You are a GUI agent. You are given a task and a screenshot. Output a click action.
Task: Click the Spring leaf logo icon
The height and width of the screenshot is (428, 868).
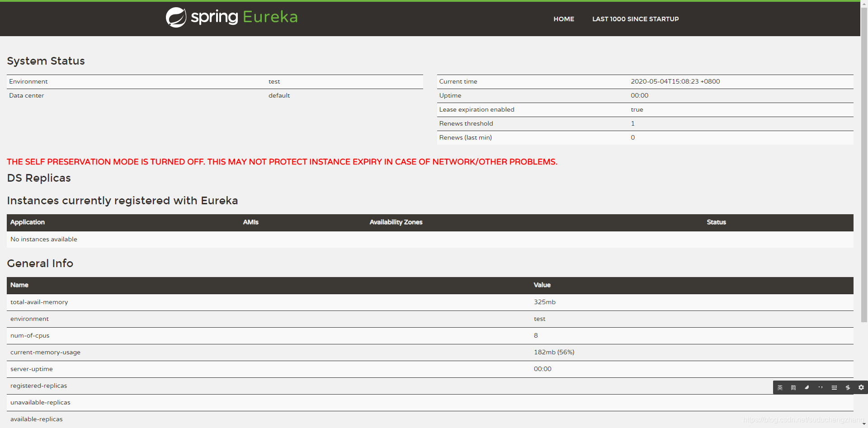[x=176, y=17]
